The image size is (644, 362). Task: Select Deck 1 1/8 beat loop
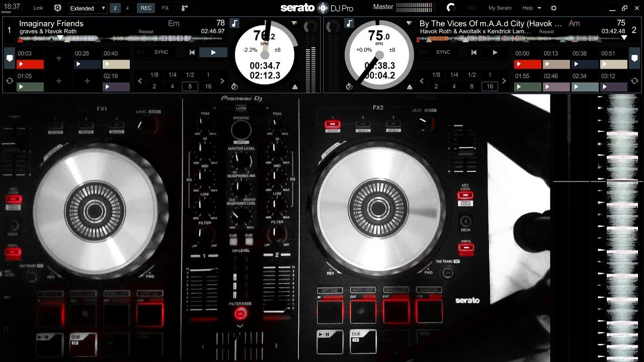pos(154,75)
